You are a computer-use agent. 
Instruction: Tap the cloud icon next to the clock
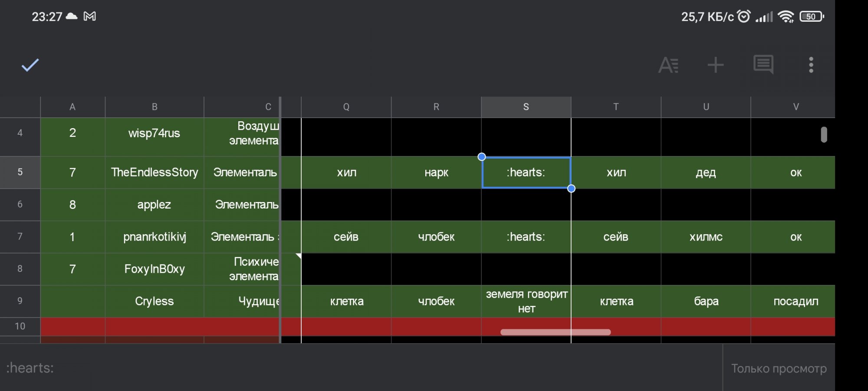click(71, 17)
